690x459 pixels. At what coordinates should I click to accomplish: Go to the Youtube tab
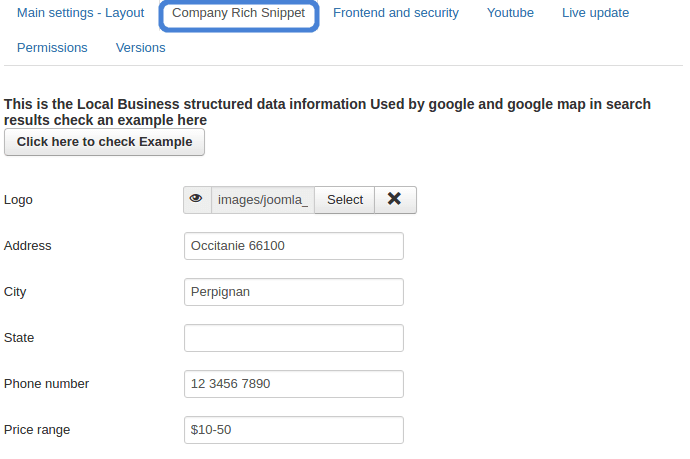(510, 13)
